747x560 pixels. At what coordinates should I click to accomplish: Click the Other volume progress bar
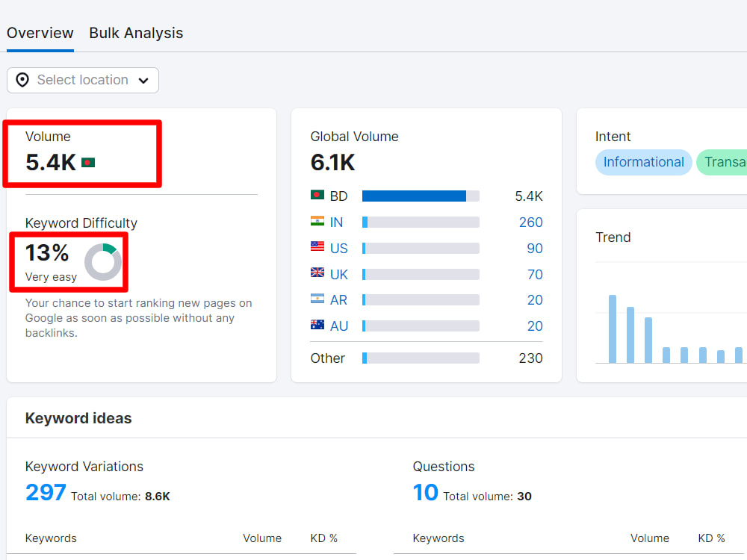click(421, 358)
